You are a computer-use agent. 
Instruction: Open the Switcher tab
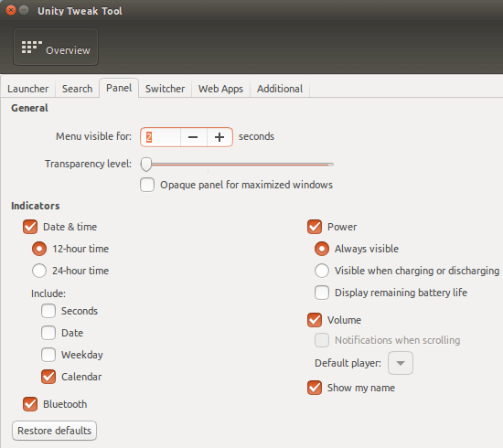click(165, 89)
